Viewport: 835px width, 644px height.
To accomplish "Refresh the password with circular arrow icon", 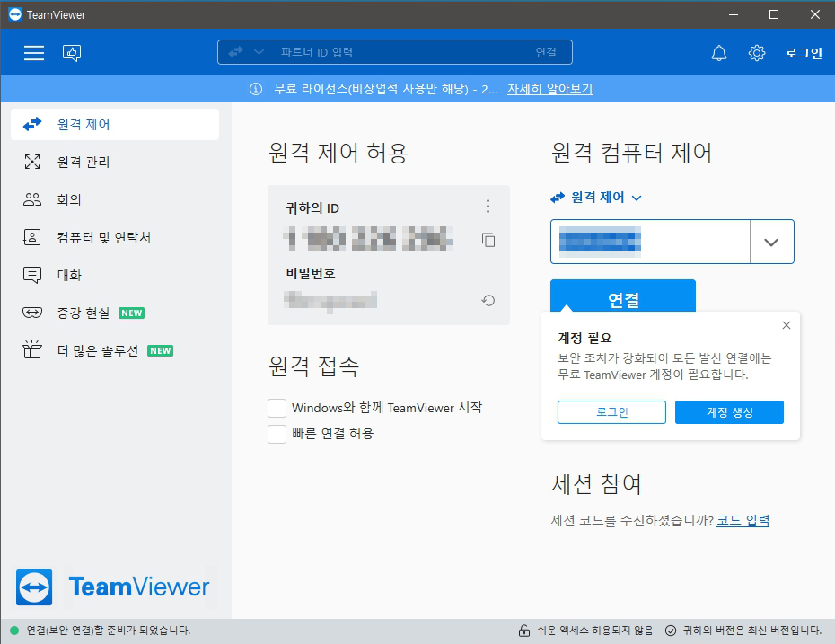I will click(488, 300).
